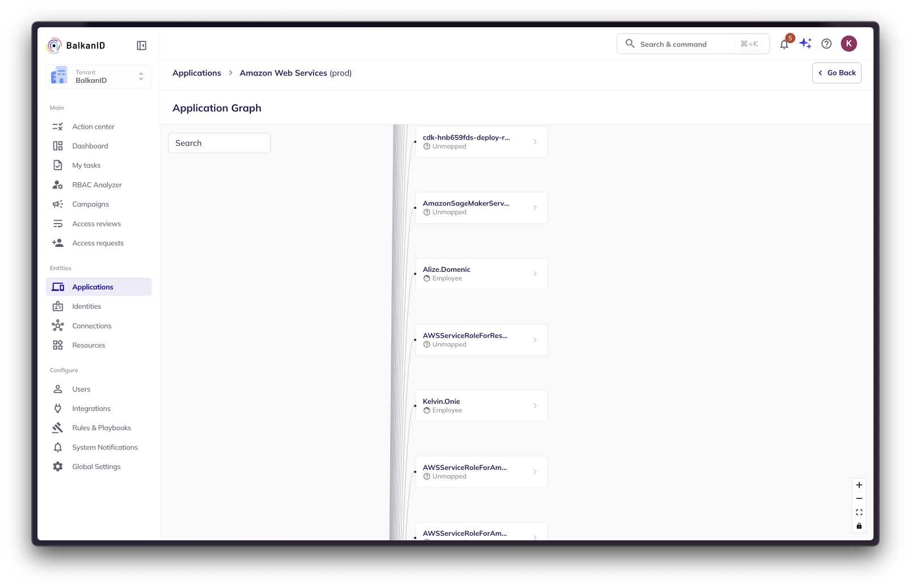Open RBAC Analyzer in sidebar

97,185
